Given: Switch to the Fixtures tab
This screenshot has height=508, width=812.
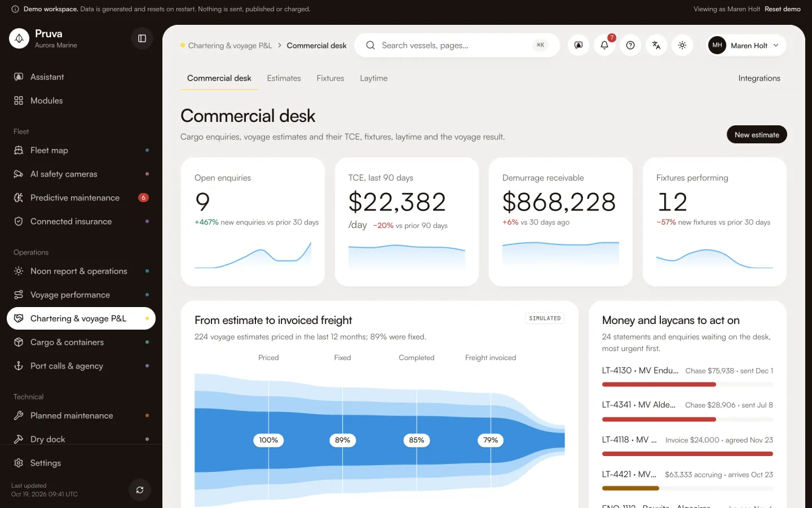Looking at the screenshot, I should pos(330,78).
